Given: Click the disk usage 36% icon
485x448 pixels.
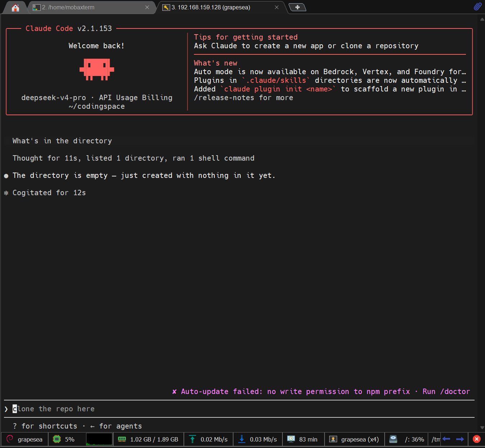Looking at the screenshot, I should click(393, 439).
